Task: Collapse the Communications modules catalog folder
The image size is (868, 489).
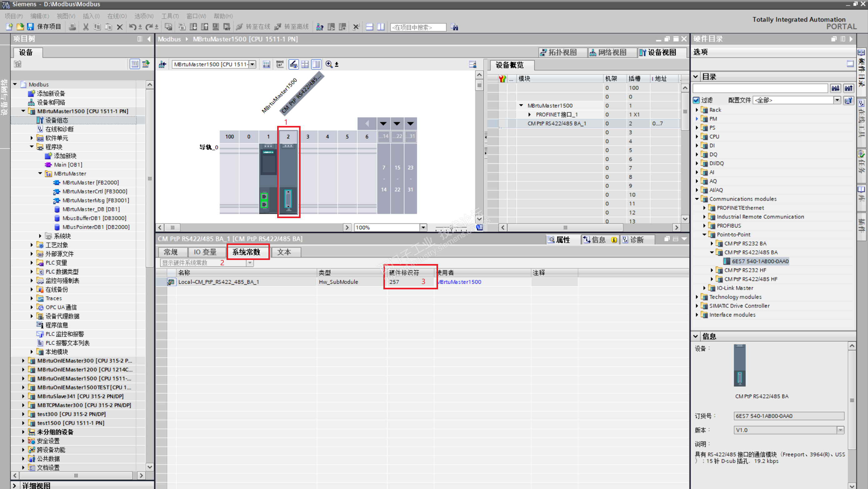Action: click(697, 199)
